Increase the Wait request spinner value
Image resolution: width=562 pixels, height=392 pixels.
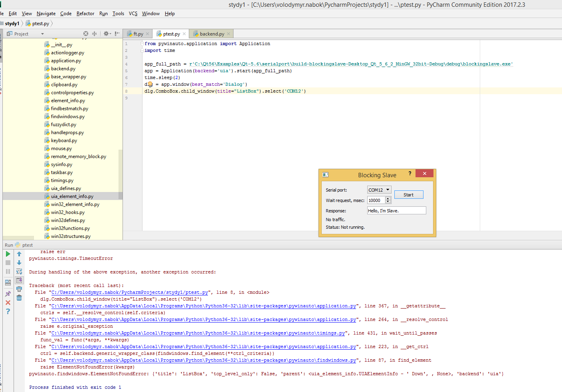(389, 198)
